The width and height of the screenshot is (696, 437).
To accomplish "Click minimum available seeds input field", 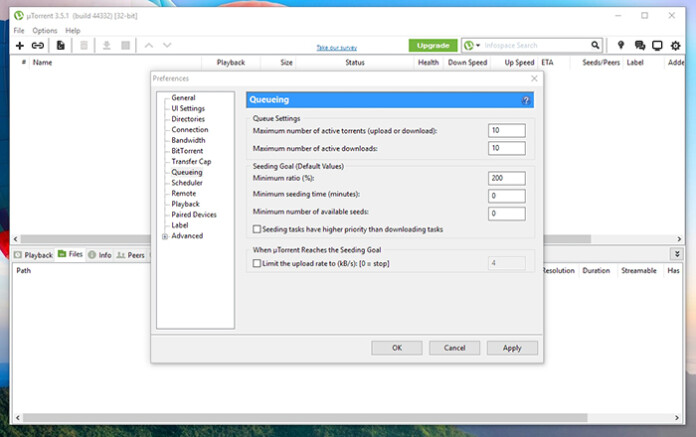I will click(506, 214).
